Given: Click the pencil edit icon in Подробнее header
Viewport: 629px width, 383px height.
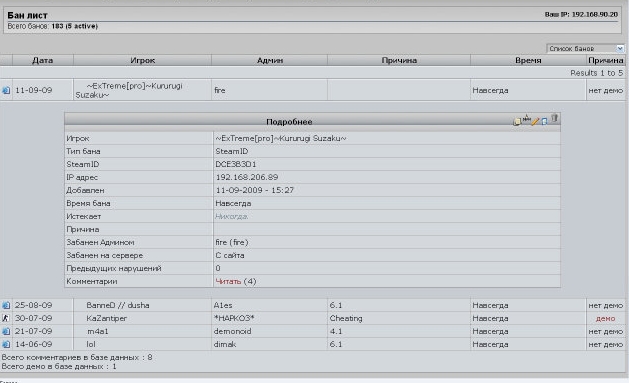Looking at the screenshot, I should (536, 121).
